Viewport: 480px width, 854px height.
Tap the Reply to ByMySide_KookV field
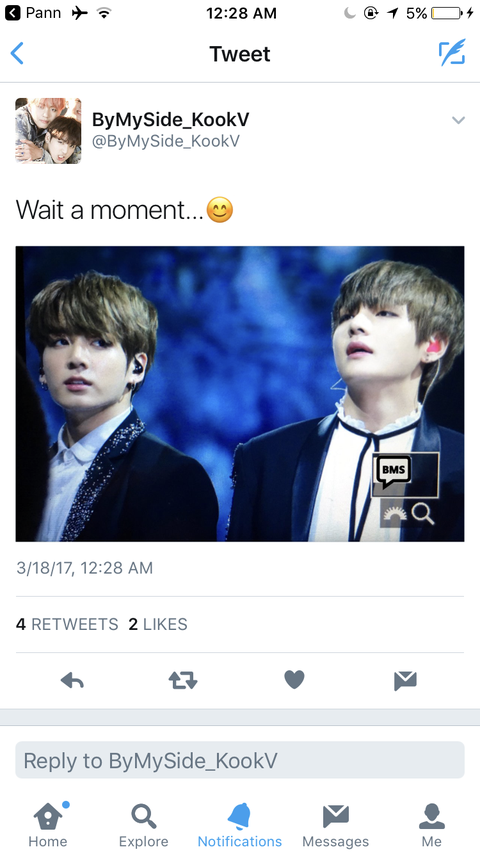[x=240, y=760]
